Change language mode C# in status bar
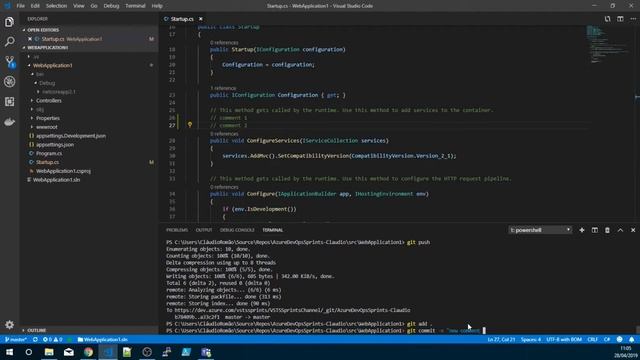The height and width of the screenshot is (360, 640). [607, 339]
